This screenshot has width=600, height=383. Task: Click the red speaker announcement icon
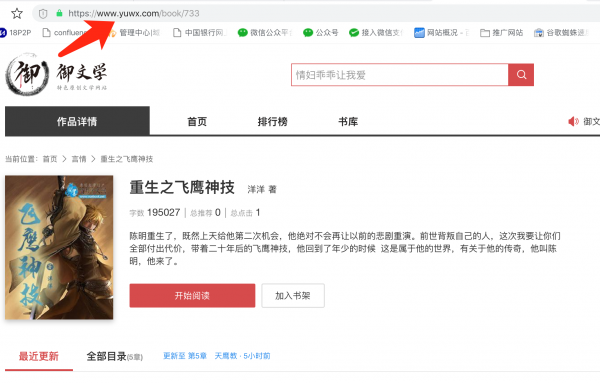(573, 122)
